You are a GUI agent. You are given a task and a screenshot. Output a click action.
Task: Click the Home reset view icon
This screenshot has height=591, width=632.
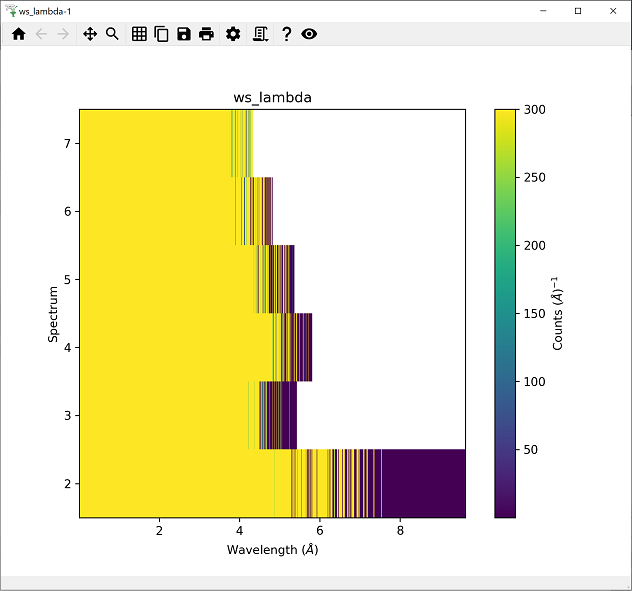pyautogui.click(x=18, y=34)
